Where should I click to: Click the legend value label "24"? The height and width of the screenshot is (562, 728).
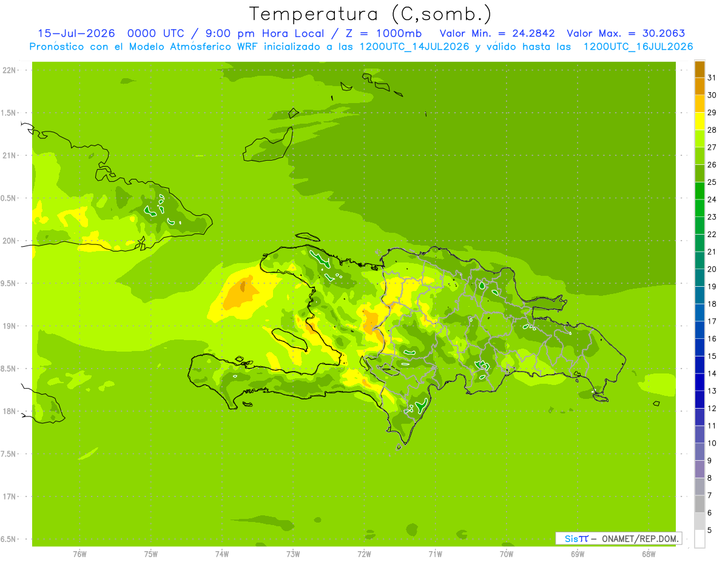tap(712, 199)
